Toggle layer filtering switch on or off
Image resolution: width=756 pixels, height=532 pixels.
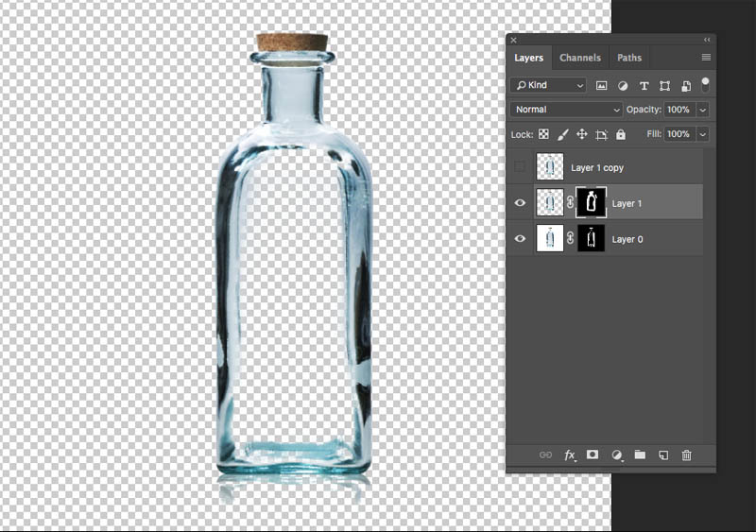pos(705,84)
